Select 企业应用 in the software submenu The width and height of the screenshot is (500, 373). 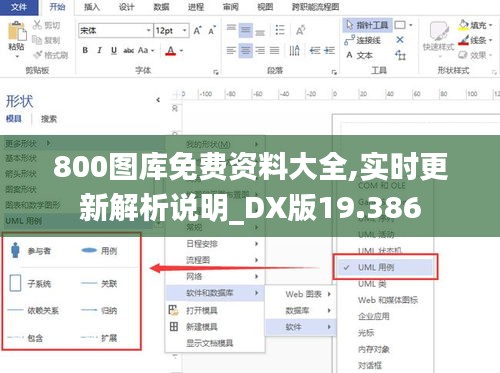(x=374, y=316)
